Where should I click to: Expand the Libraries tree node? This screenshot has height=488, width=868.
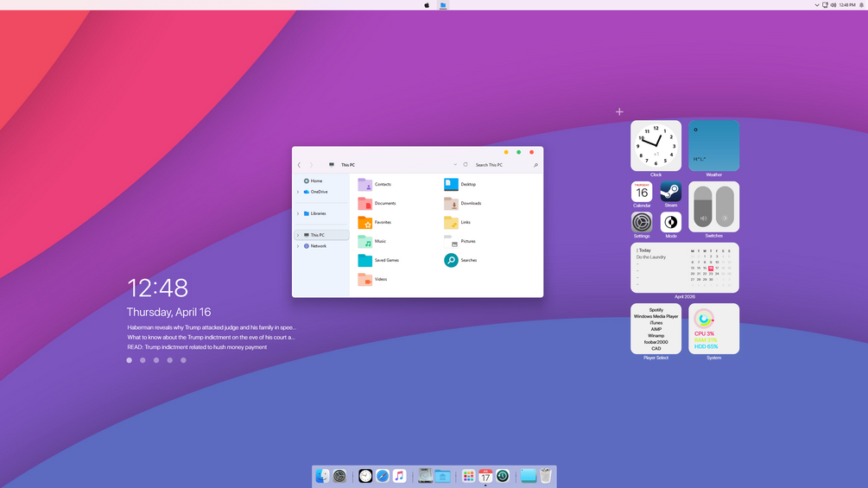(x=298, y=213)
